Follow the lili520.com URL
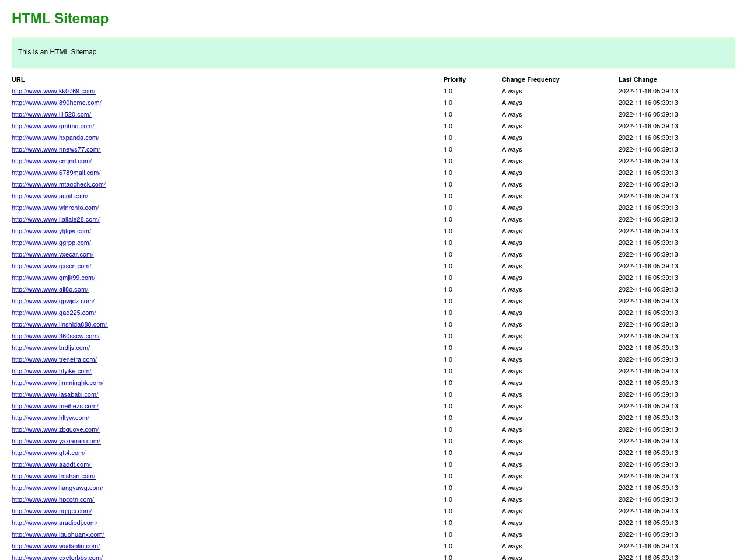 [x=51, y=114]
